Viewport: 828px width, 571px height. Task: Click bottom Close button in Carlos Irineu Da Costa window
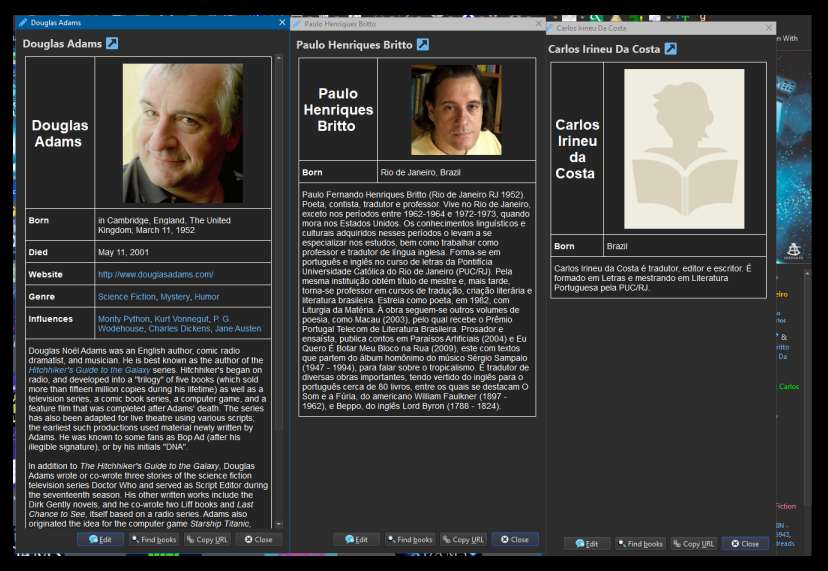tap(746, 544)
